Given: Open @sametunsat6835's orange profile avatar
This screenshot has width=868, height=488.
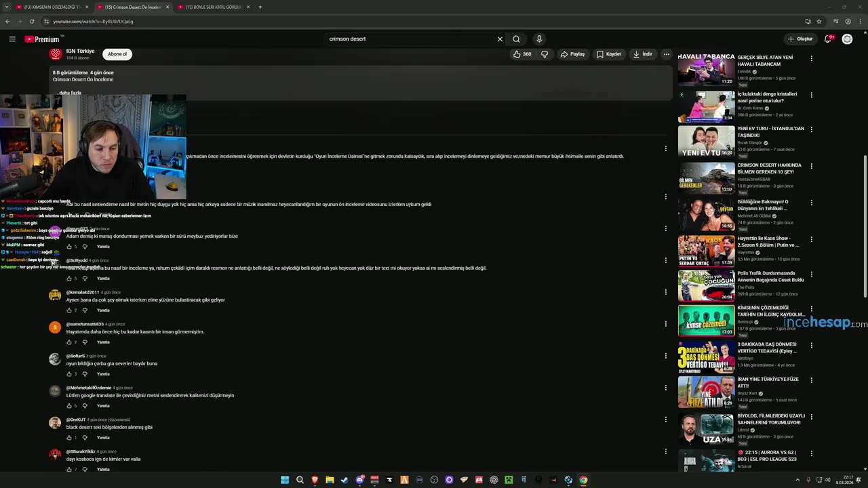Looking at the screenshot, I should coord(55,327).
